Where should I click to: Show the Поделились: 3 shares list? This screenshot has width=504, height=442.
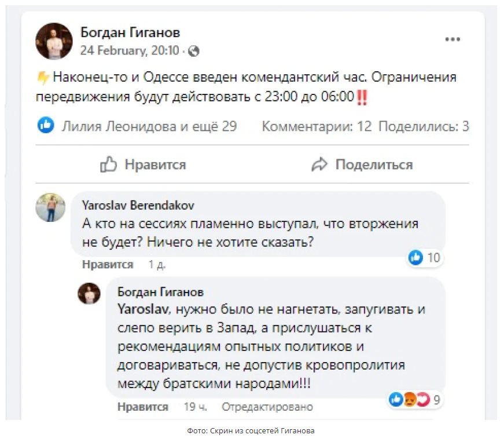tap(424, 126)
